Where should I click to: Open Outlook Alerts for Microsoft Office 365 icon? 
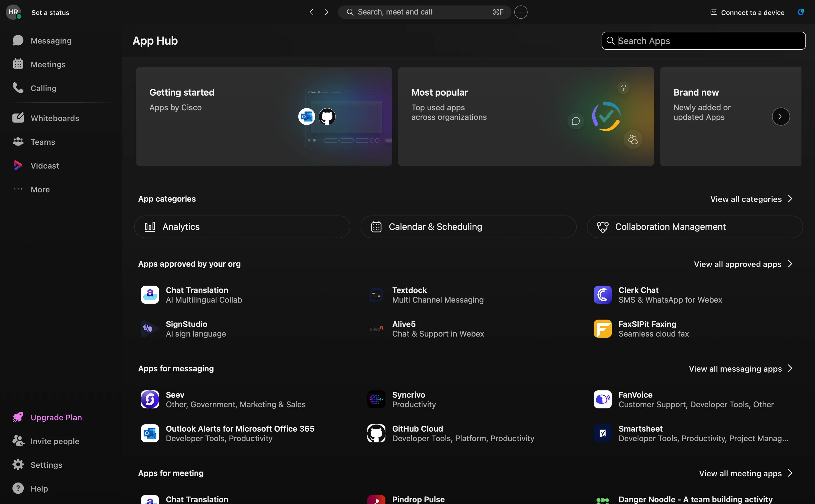pyautogui.click(x=150, y=433)
